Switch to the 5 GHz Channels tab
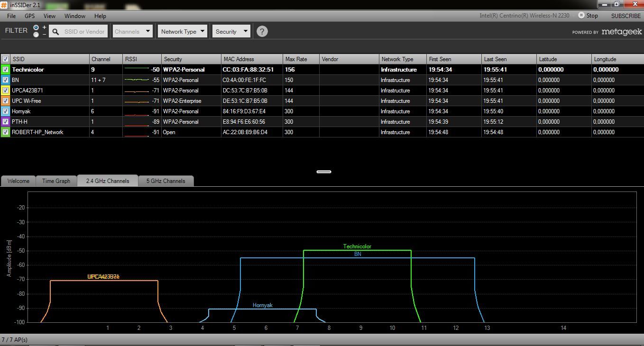Screen dimensions: 644x346 coord(166,181)
